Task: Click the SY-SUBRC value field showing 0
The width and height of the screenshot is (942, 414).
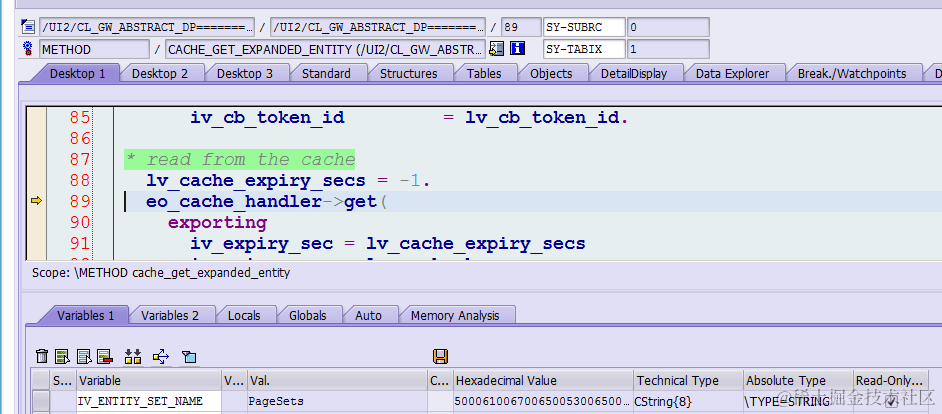Action: (668, 27)
